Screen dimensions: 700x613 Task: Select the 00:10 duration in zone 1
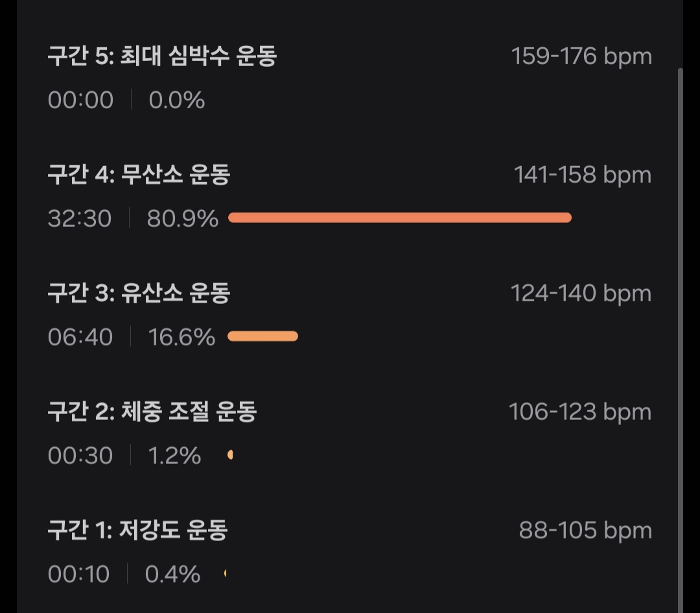click(79, 575)
